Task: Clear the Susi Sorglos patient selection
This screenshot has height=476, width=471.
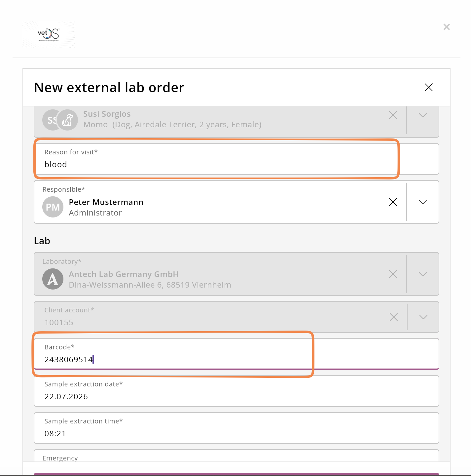Action: 393,115
